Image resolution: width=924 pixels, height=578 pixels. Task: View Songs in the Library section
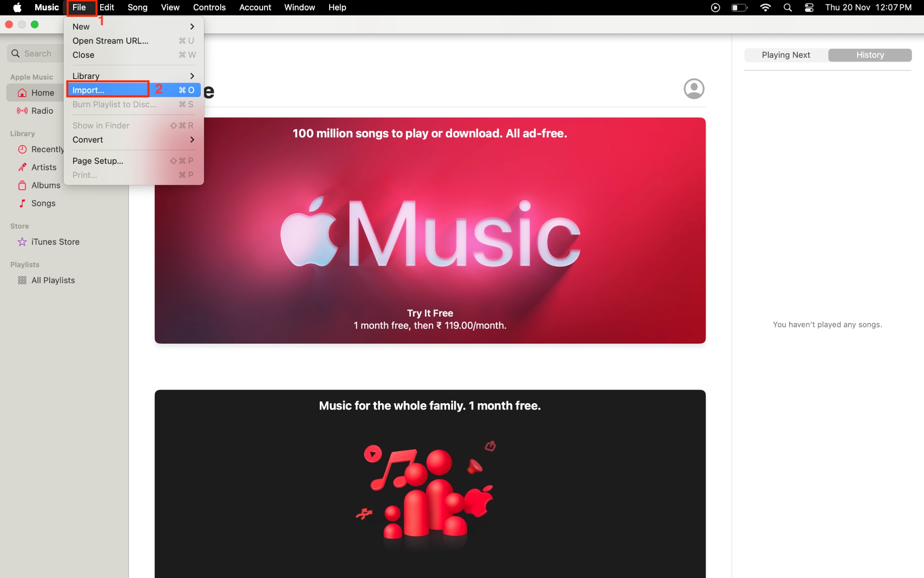43,203
